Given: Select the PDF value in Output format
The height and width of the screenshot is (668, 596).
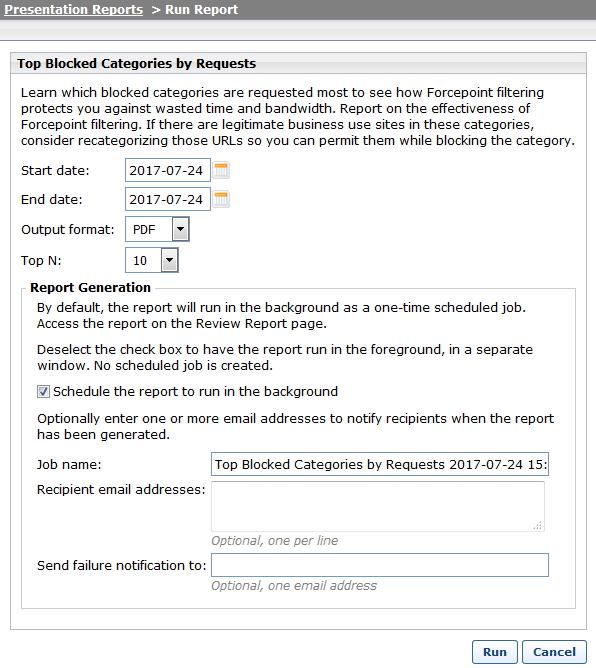Looking at the screenshot, I should click(x=144, y=230).
